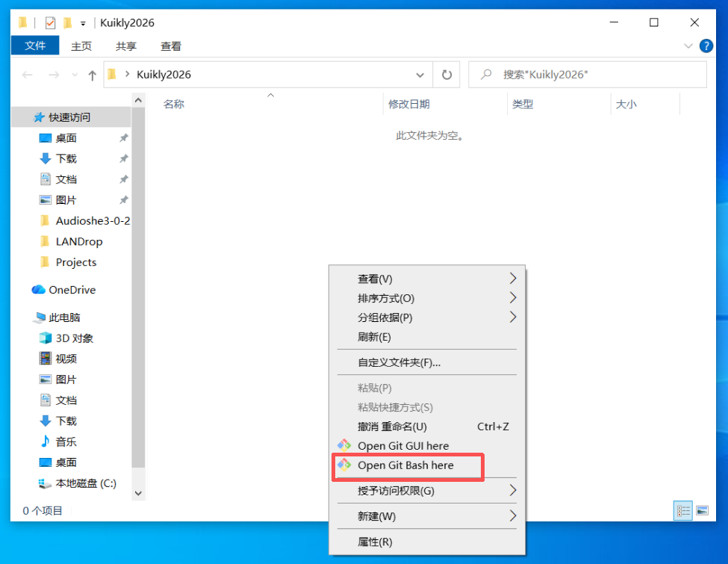Click submenu arrow next to 查看(V)

click(512, 279)
